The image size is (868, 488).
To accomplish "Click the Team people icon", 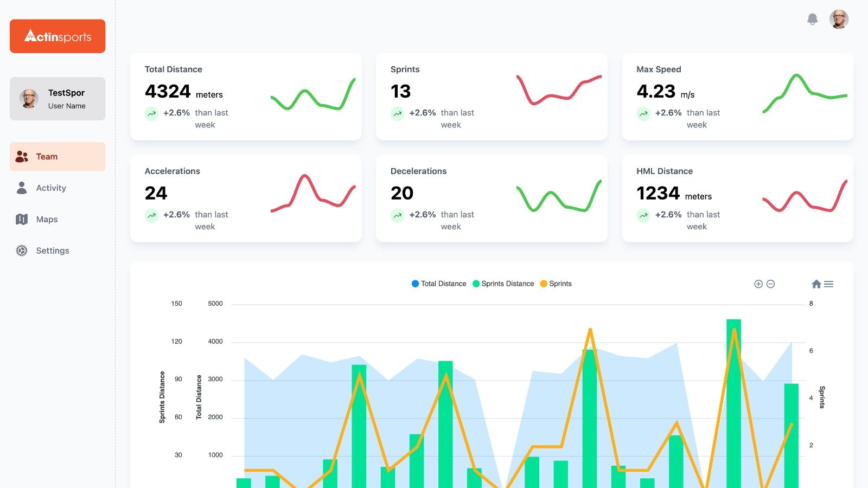I will pos(22,157).
